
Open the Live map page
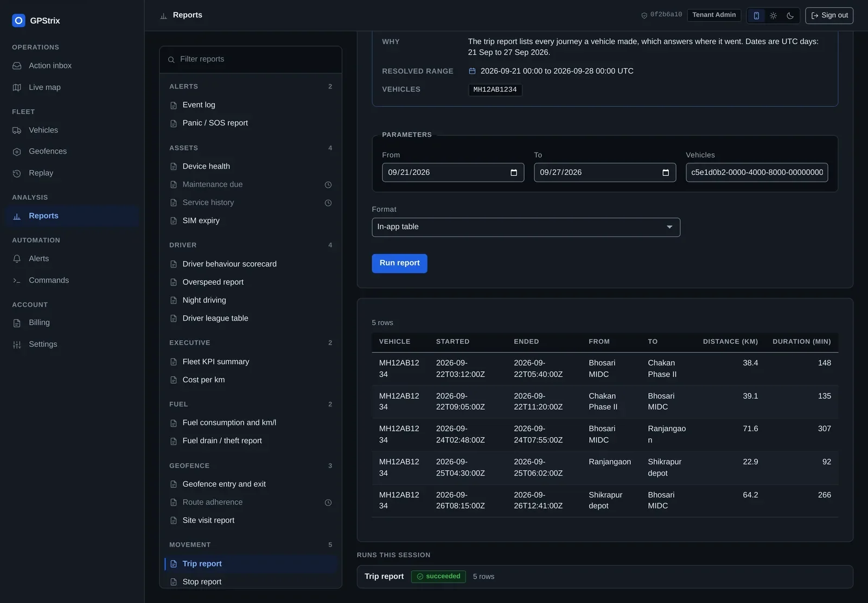(44, 87)
